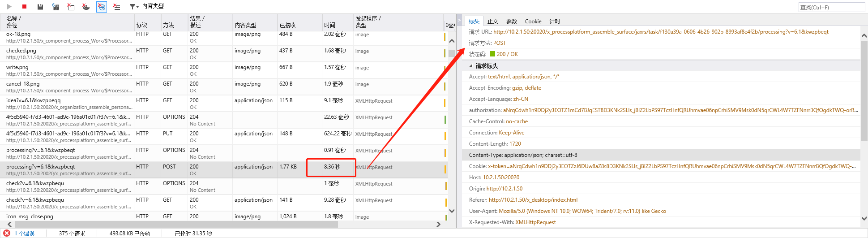This screenshot has width=868, height=238.
Task: Click the 200 / OK status code
Action: (507, 54)
